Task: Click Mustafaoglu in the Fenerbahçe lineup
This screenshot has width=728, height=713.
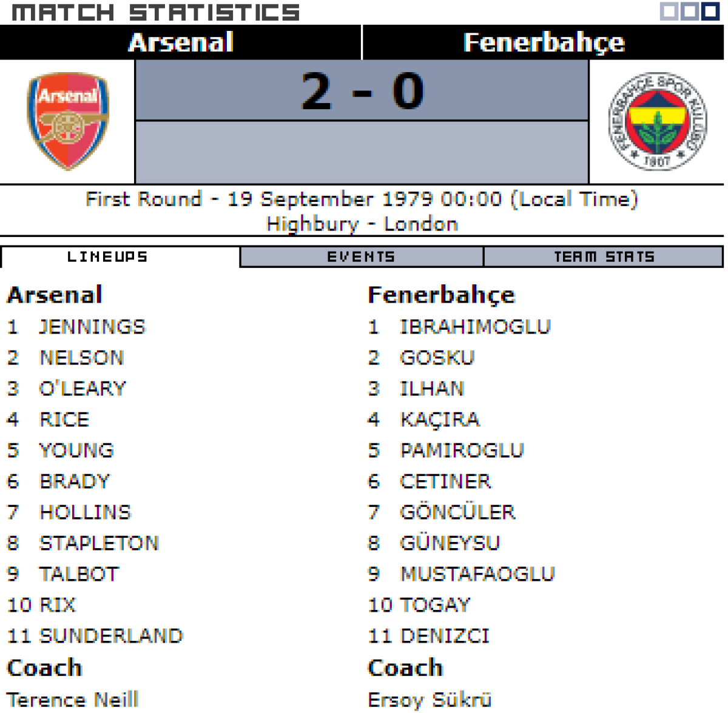Action: 477,574
